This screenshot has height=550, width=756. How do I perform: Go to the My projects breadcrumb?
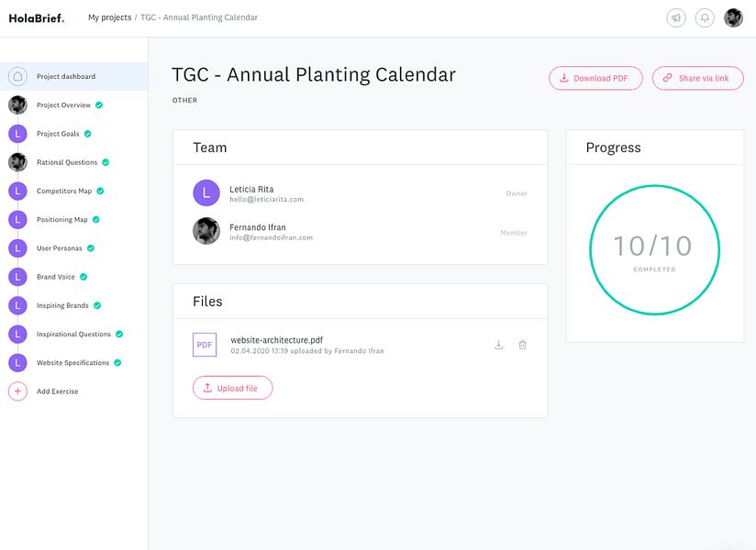[109, 17]
